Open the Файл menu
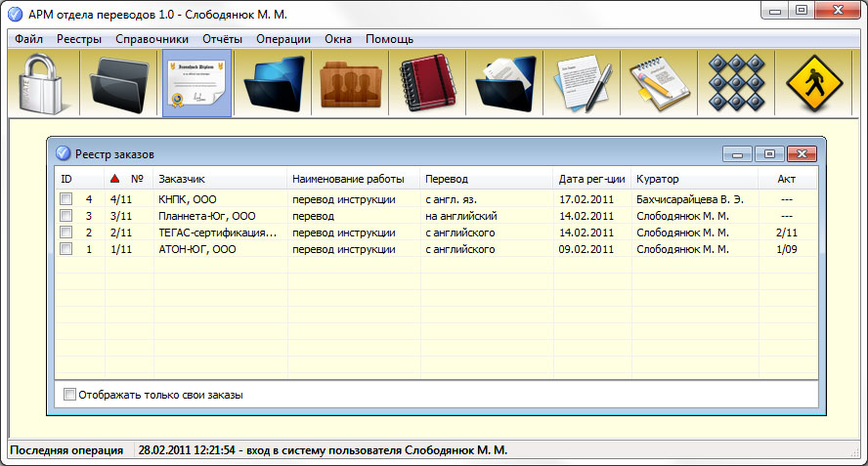 pos(28,39)
